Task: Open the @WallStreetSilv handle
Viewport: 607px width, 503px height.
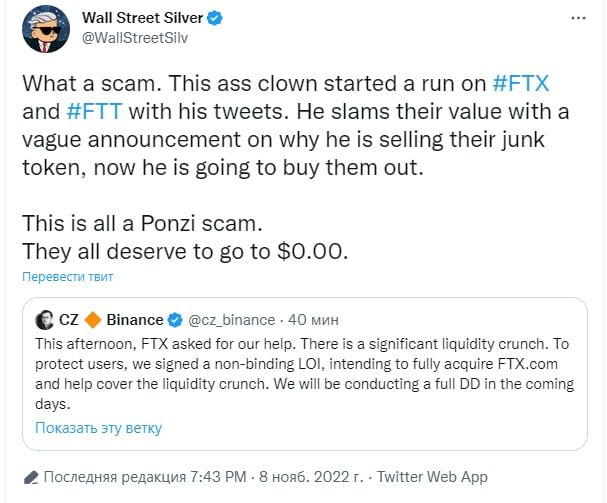Action: 134,38
